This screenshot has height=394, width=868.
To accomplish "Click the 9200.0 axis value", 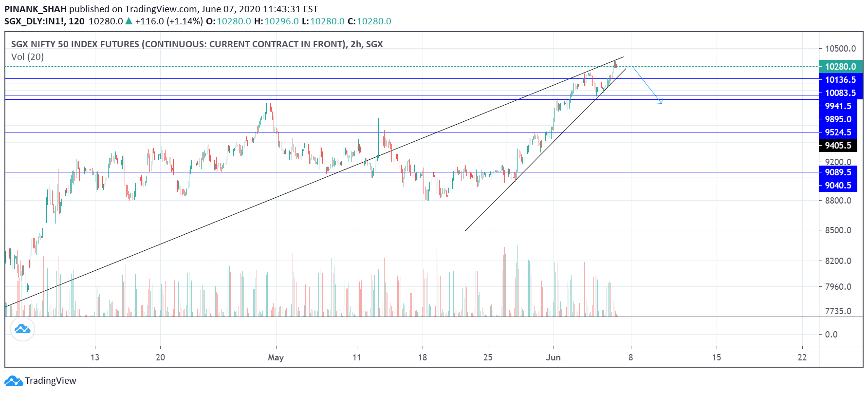I will click(838, 162).
